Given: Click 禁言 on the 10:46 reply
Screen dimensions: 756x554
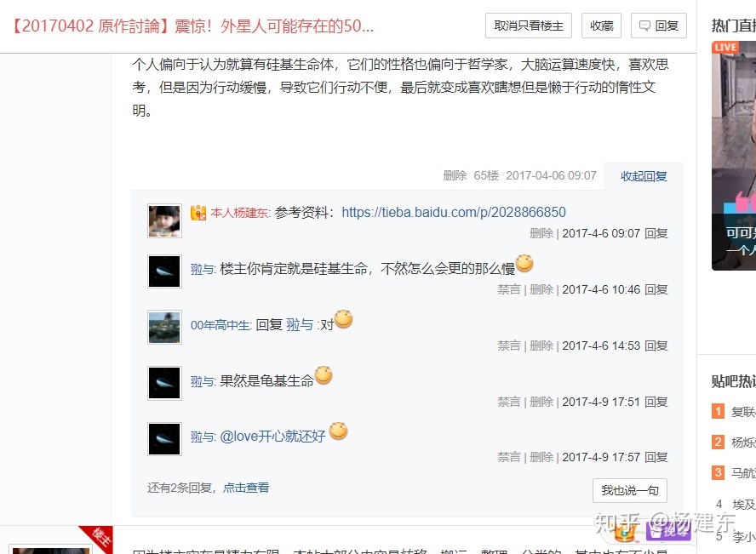Looking at the screenshot, I should [509, 289].
